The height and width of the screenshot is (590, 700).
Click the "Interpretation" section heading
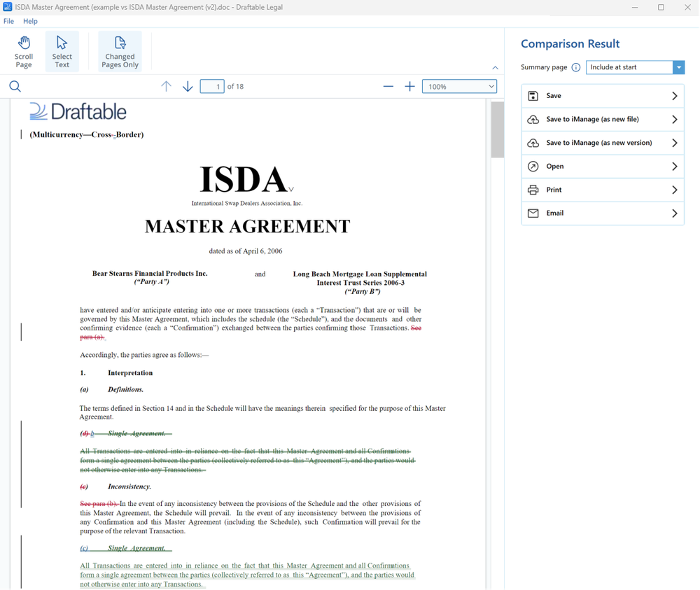[130, 373]
